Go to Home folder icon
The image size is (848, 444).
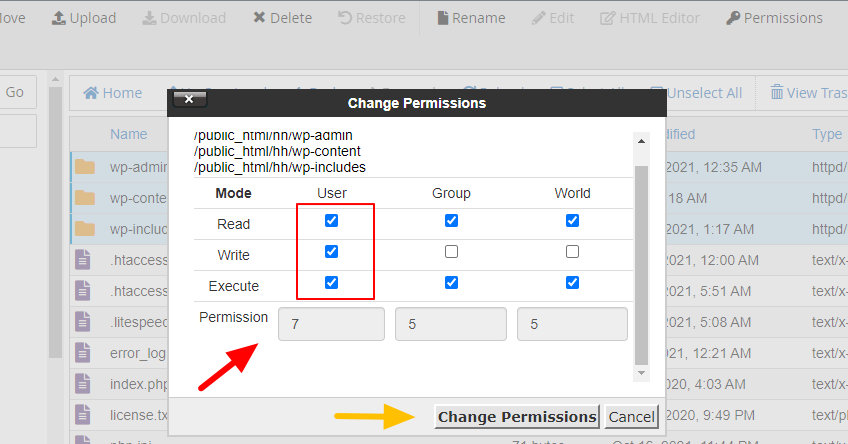click(91, 93)
